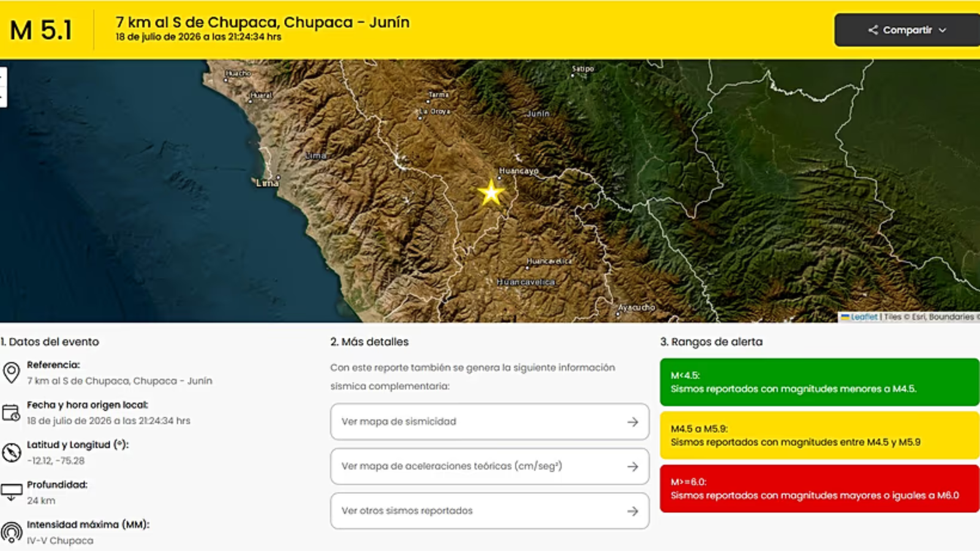The image size is (980, 551).
Task: Click the calendar clock icon beside Fecha
Action: click(11, 413)
